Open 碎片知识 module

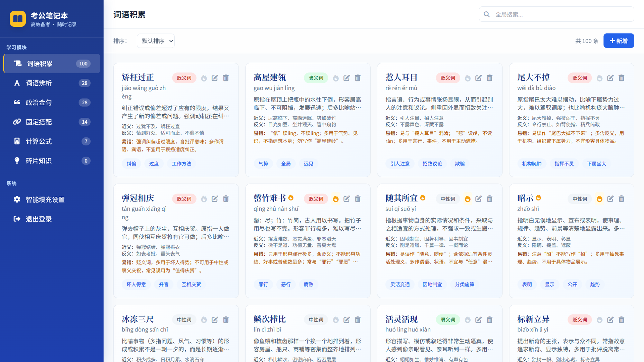pos(52,161)
